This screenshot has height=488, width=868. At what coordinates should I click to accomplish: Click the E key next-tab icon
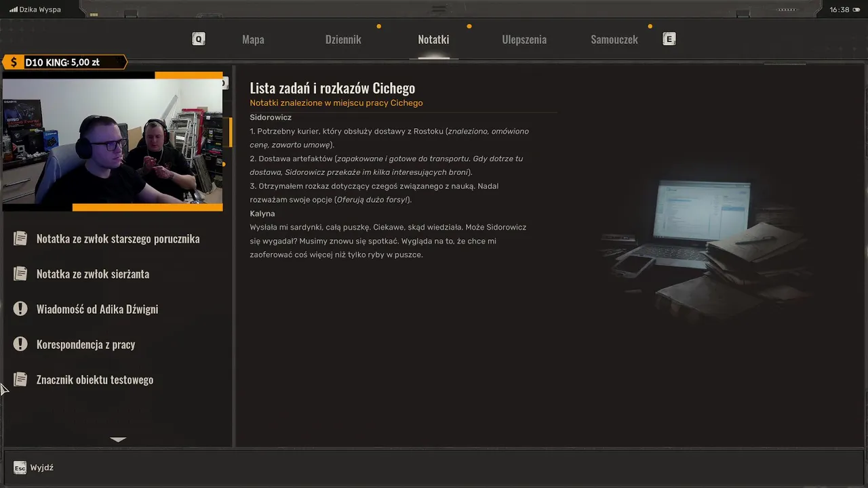coord(669,39)
